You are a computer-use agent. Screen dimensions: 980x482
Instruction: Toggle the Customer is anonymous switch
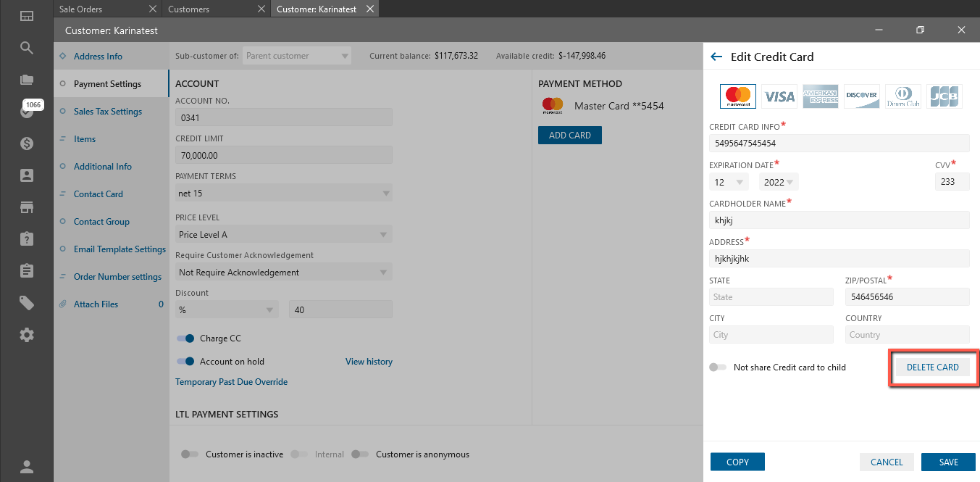pos(360,454)
